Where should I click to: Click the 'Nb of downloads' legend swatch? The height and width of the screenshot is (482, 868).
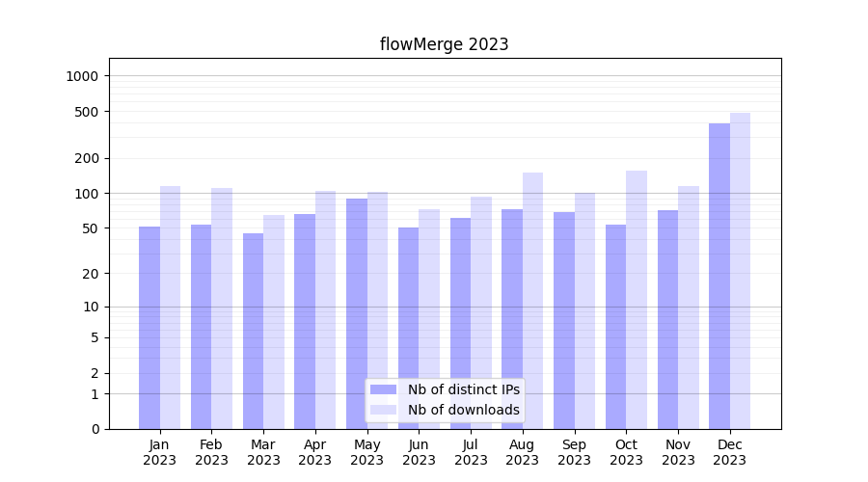(x=383, y=410)
